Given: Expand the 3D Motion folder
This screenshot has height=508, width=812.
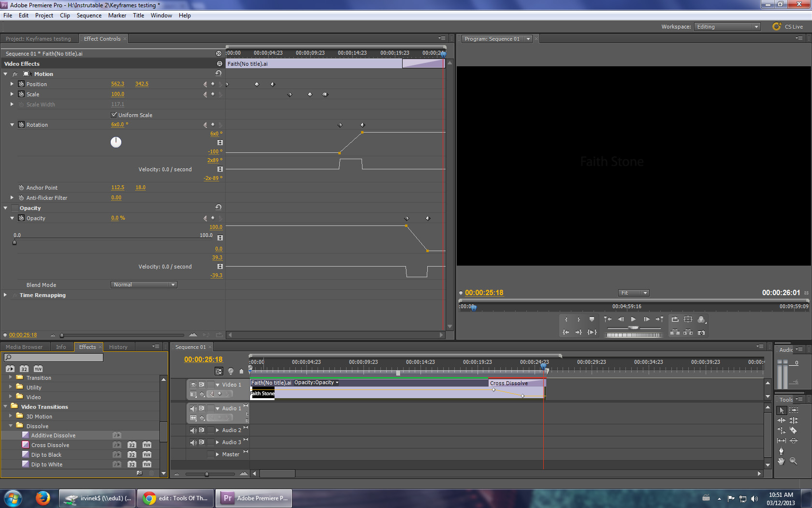Looking at the screenshot, I should click(11, 416).
